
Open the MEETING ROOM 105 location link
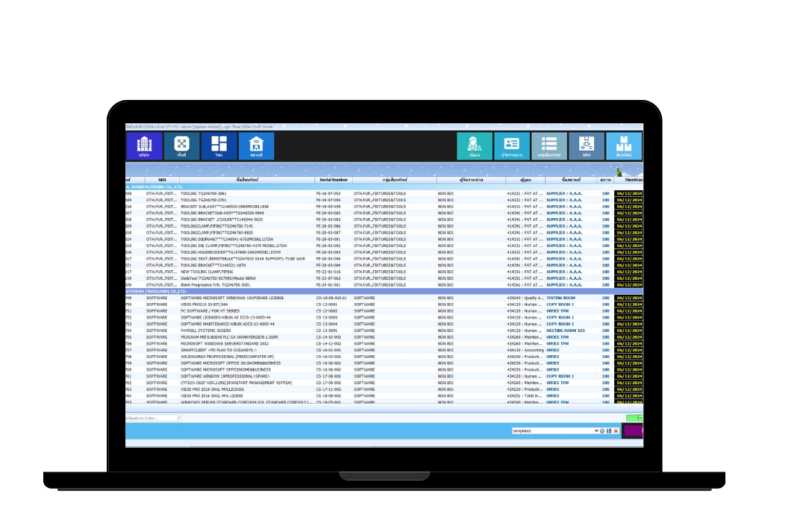point(565,331)
